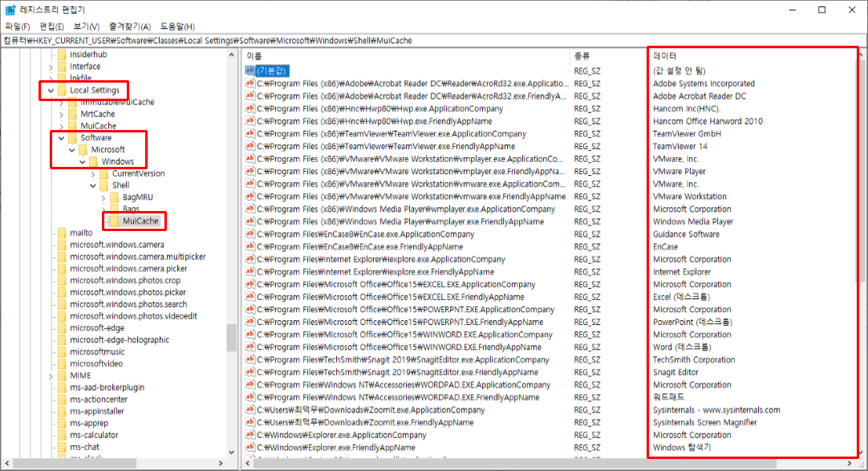Collapse the Software node chevron
Image resolution: width=868 pixels, height=471 pixels.
click(x=62, y=138)
